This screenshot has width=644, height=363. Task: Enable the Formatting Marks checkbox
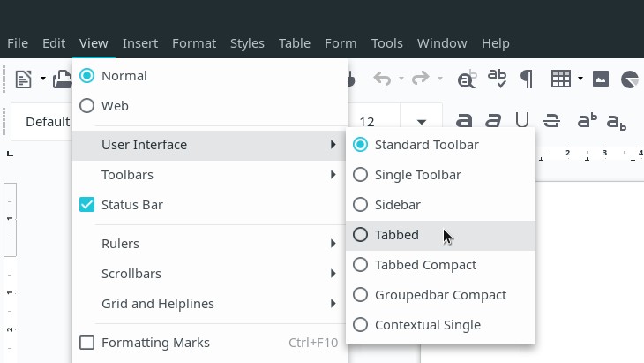tap(86, 343)
